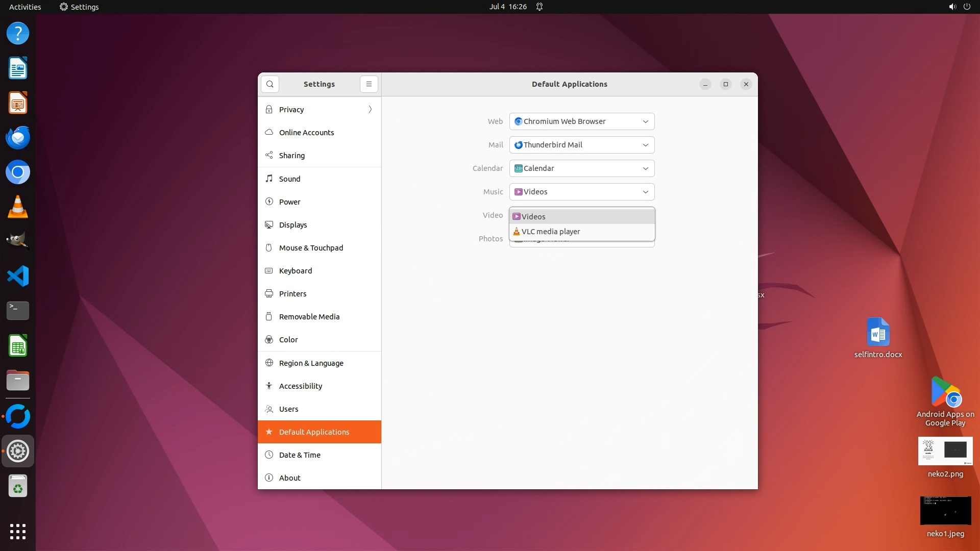Click the search icon in Settings header
The image size is (980, 551).
pyautogui.click(x=270, y=84)
